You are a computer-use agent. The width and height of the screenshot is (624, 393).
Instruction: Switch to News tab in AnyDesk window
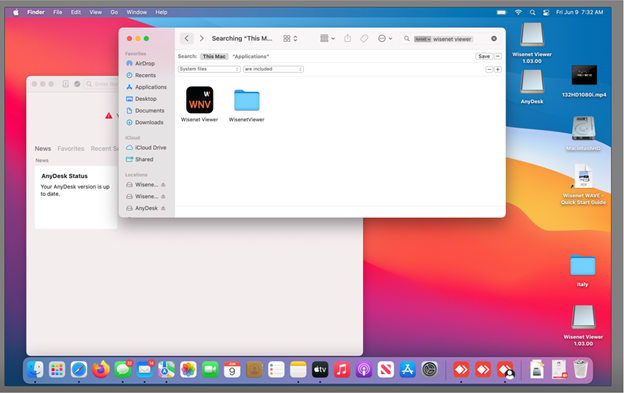click(x=43, y=149)
